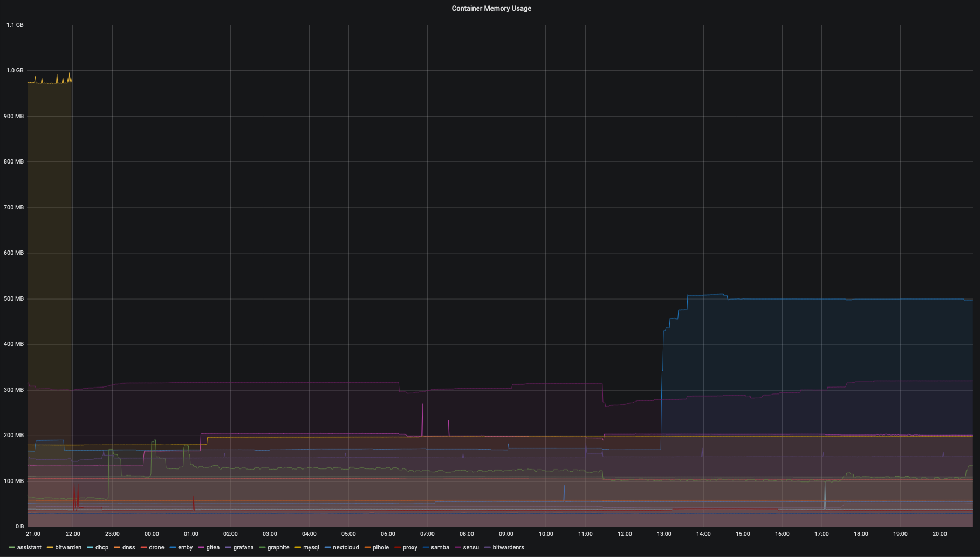Click the 0 B y-axis label
The image size is (980, 557).
pyautogui.click(x=19, y=526)
